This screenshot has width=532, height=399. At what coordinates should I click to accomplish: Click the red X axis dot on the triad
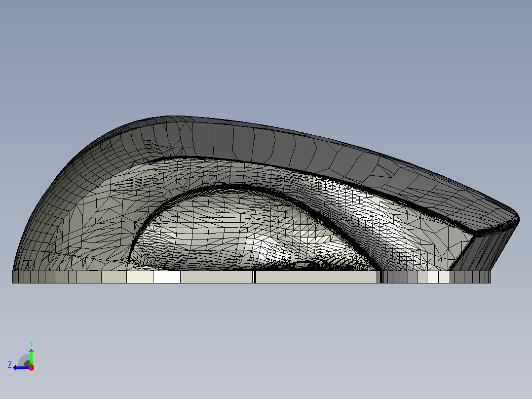31,367
